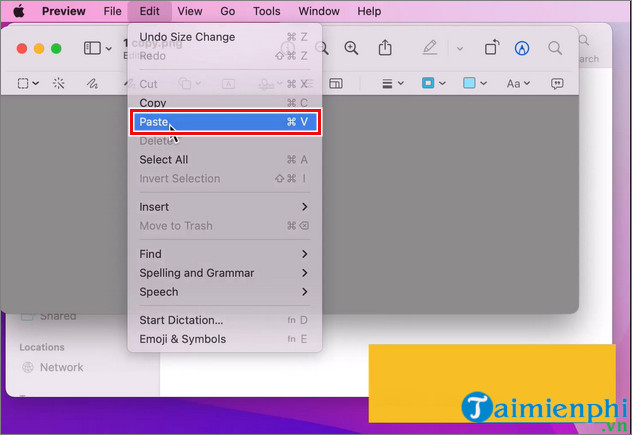Expand the Find submenu
This screenshot has width=632, height=435.
[x=224, y=254]
